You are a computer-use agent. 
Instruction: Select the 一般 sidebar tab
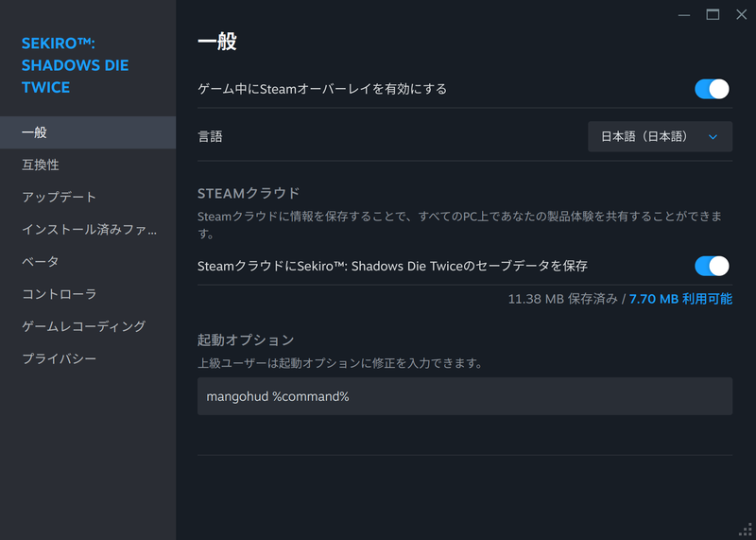[x=88, y=132]
